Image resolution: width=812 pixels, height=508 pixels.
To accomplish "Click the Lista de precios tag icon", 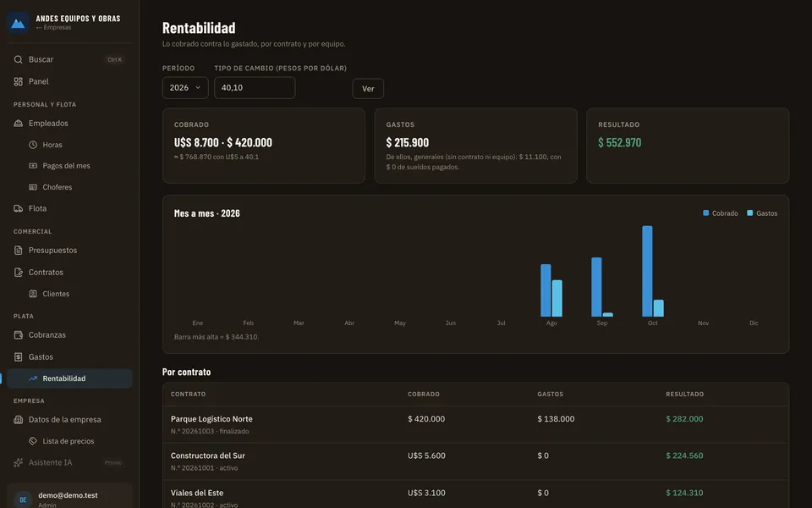I will click(x=33, y=441).
